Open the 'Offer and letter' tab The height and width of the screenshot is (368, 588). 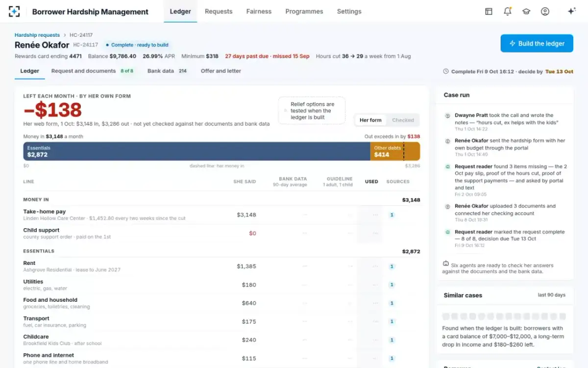click(221, 71)
